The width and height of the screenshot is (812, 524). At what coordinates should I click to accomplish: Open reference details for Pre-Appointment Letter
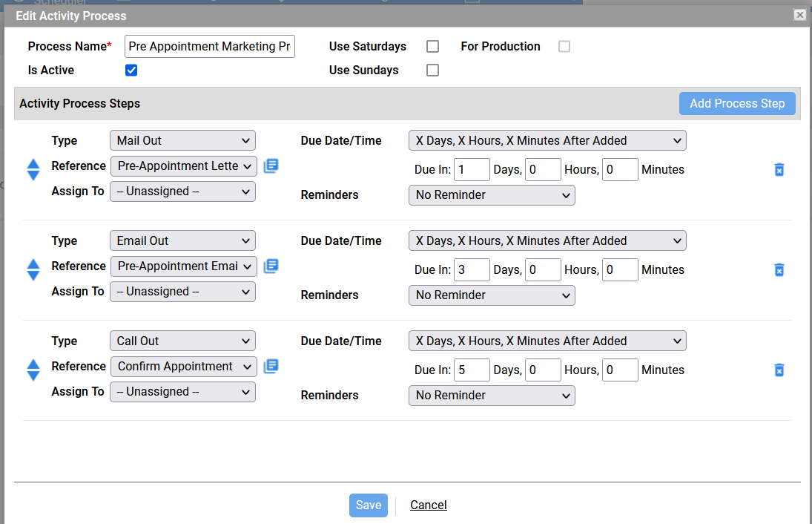point(271,166)
